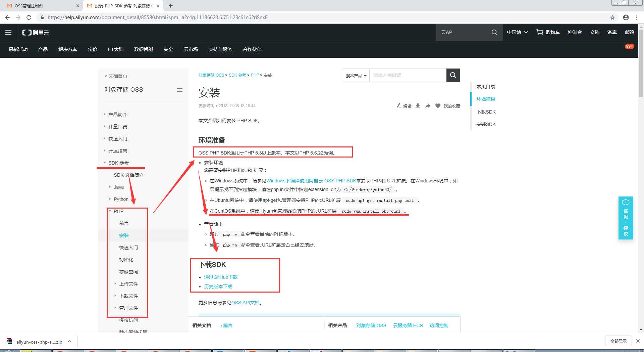Go back with browser back arrow
Viewport: 644px width, 352px height.
tap(7, 17)
